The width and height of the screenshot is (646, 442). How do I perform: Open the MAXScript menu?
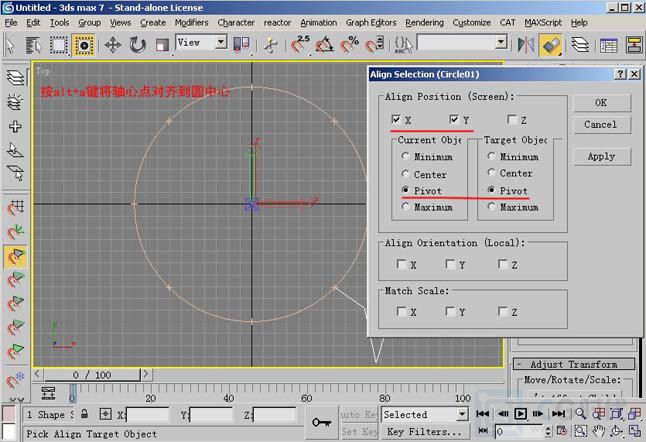(x=543, y=23)
